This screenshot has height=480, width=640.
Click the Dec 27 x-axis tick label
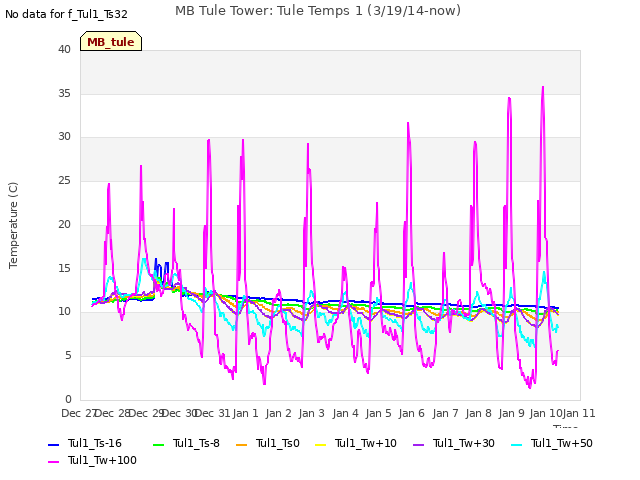[x=78, y=413]
